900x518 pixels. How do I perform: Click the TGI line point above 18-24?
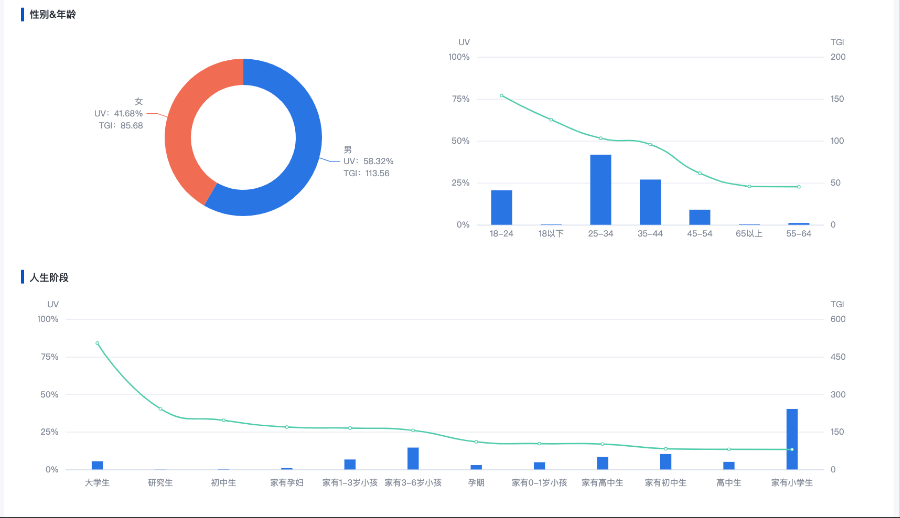pos(501,95)
